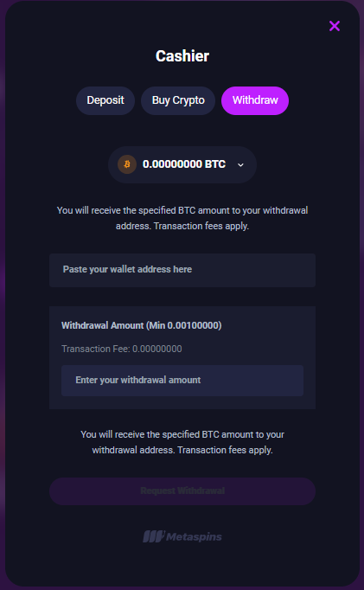Image resolution: width=364 pixels, height=590 pixels.
Task: Click the fee notice above wallet field
Action: 182,218
